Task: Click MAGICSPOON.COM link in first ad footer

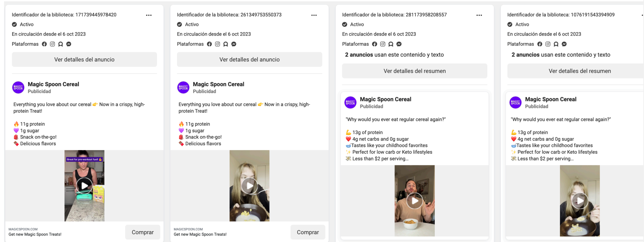Action: 23,229
